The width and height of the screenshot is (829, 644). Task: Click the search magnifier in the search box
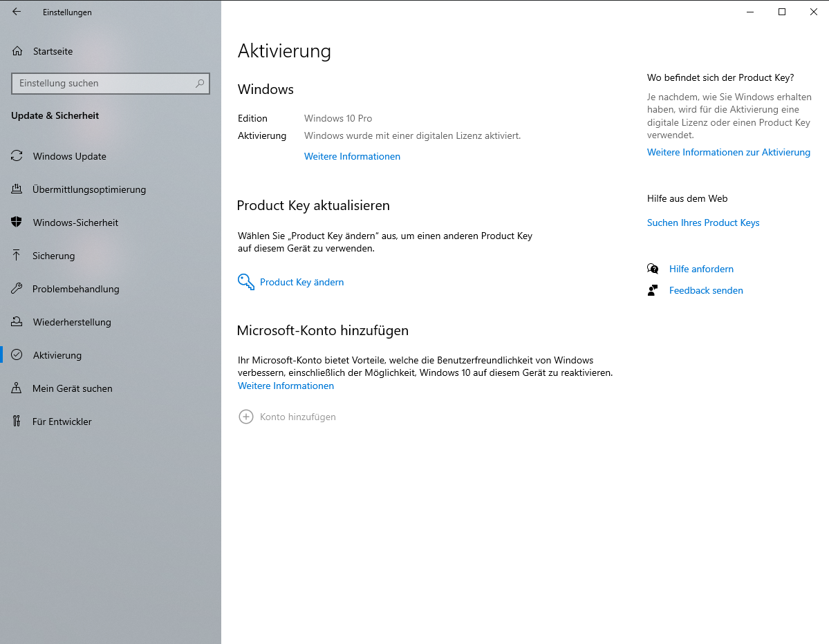pos(200,83)
